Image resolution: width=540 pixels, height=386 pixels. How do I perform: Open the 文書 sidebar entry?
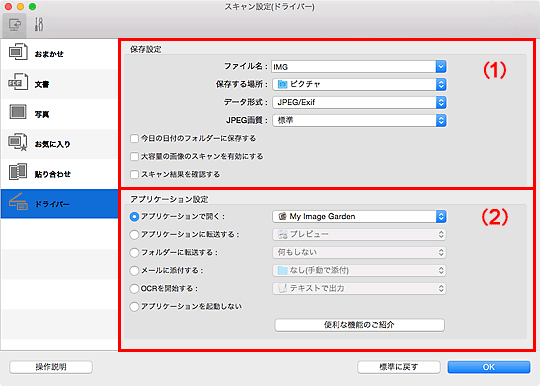[59, 84]
